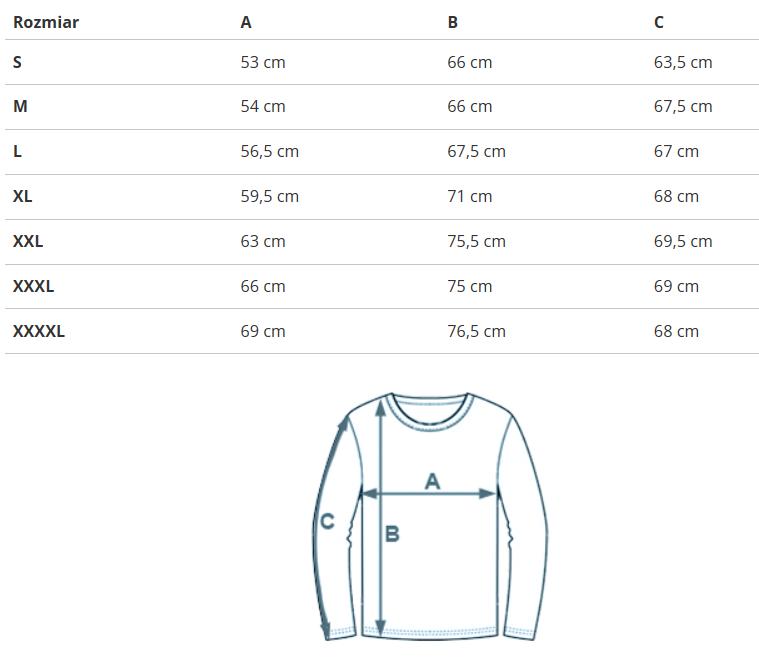The image size is (759, 660).
Task: Click the letter B label on the sweater diagram
Action: pyautogui.click(x=392, y=534)
